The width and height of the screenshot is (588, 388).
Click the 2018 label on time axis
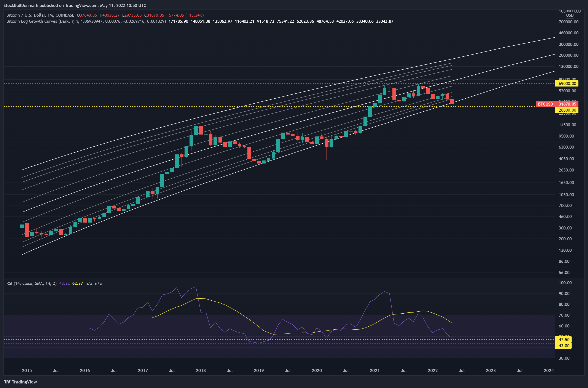click(201, 370)
